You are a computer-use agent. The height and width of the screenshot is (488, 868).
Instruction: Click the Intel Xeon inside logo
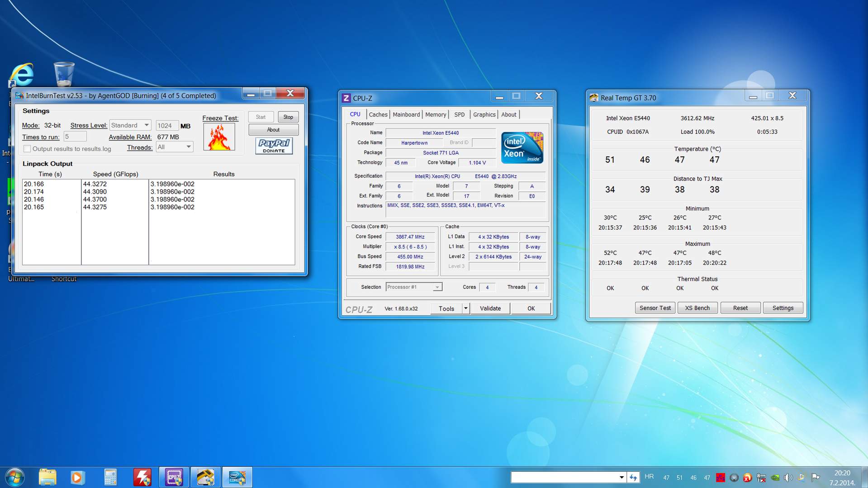[522, 148]
